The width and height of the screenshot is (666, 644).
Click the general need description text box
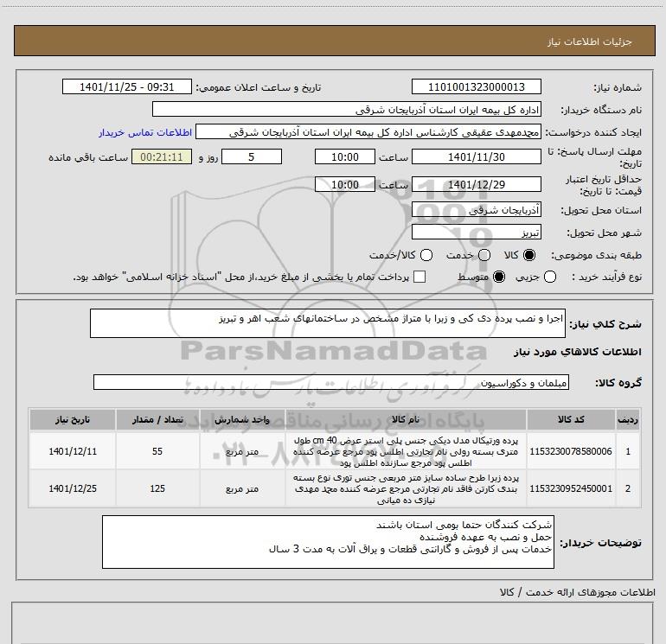[x=328, y=323]
